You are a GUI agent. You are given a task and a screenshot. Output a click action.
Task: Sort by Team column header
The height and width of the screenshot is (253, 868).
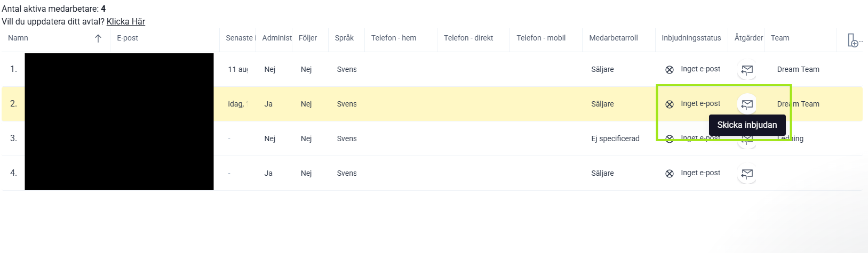[780, 38]
